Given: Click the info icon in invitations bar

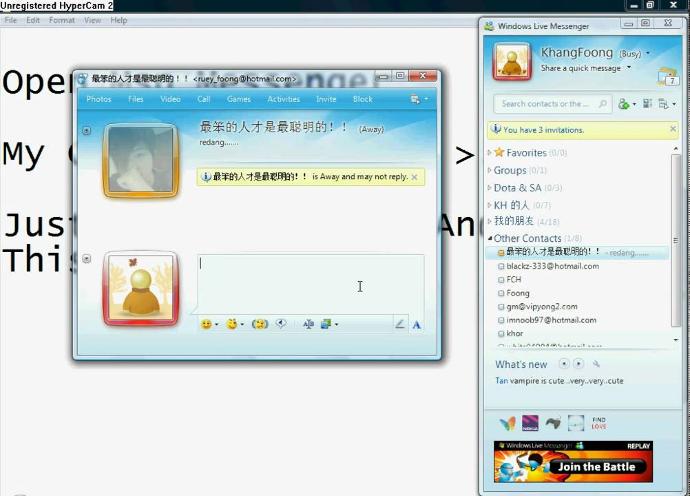Looking at the screenshot, I should click(496, 129).
